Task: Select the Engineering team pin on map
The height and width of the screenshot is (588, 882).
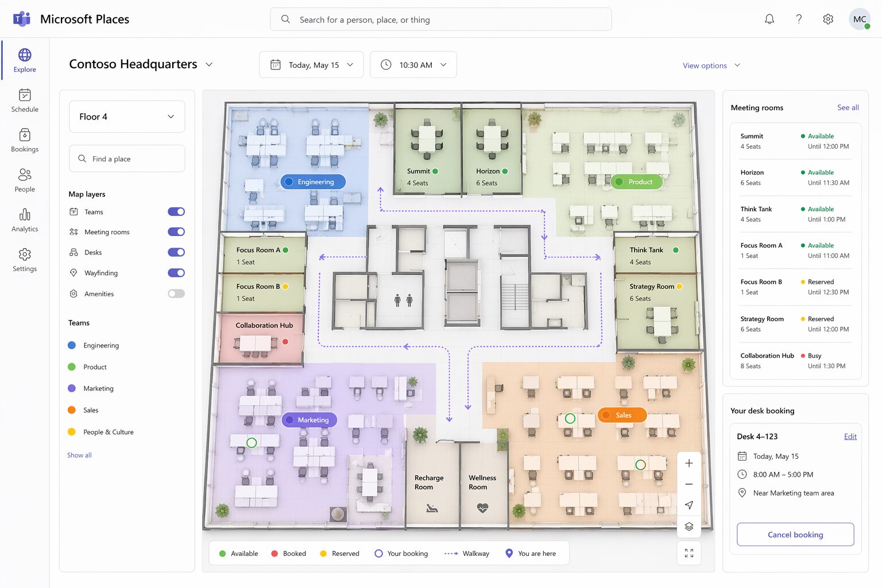Action: 313,182
